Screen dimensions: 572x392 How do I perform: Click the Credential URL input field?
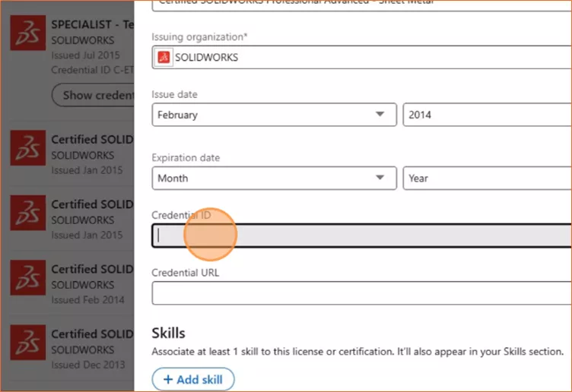(362, 293)
